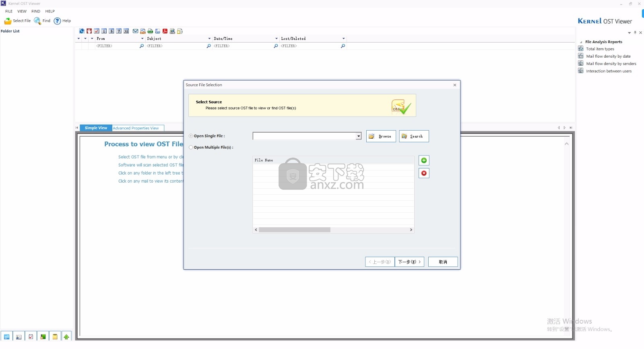Open the FILE menu

point(9,11)
